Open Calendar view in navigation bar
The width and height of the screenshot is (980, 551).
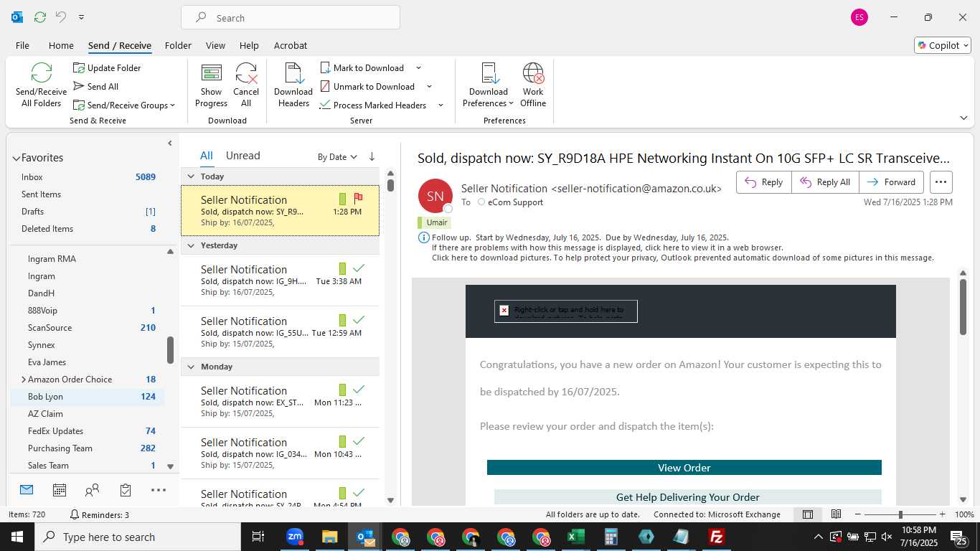60,490
